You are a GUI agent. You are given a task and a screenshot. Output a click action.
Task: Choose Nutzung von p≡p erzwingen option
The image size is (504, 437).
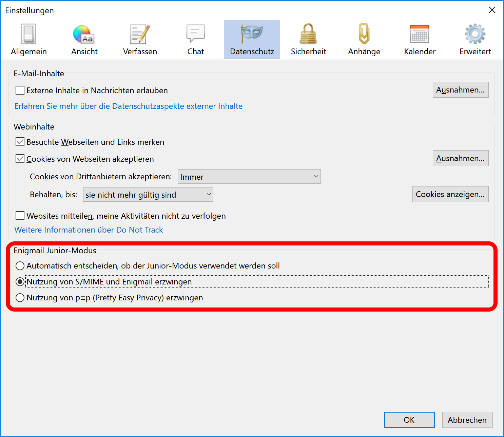point(20,298)
